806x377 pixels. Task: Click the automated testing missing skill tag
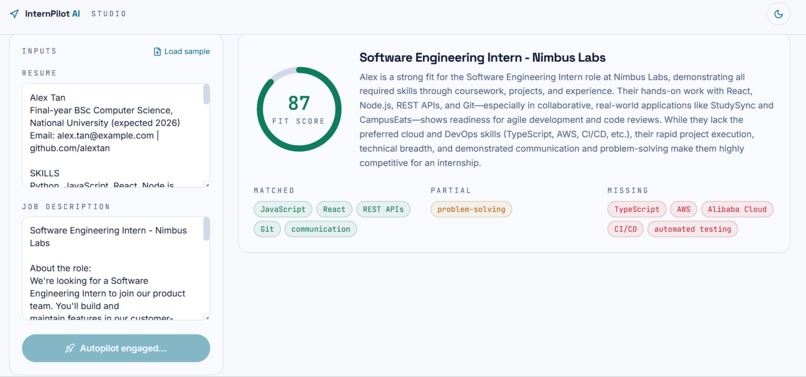click(692, 229)
